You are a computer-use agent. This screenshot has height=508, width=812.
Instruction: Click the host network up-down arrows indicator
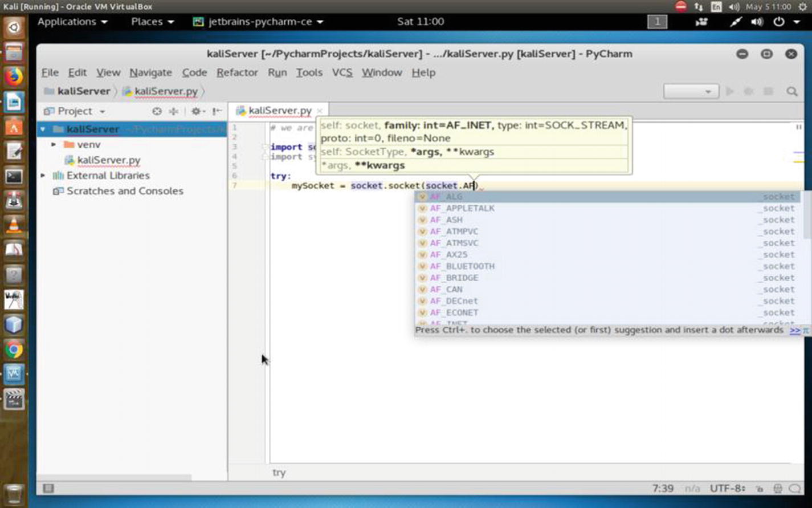pos(699,7)
